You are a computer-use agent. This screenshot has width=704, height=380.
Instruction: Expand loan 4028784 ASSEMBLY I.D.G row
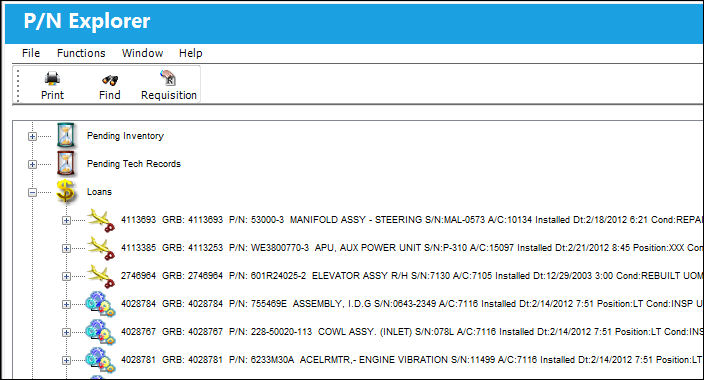(x=66, y=305)
